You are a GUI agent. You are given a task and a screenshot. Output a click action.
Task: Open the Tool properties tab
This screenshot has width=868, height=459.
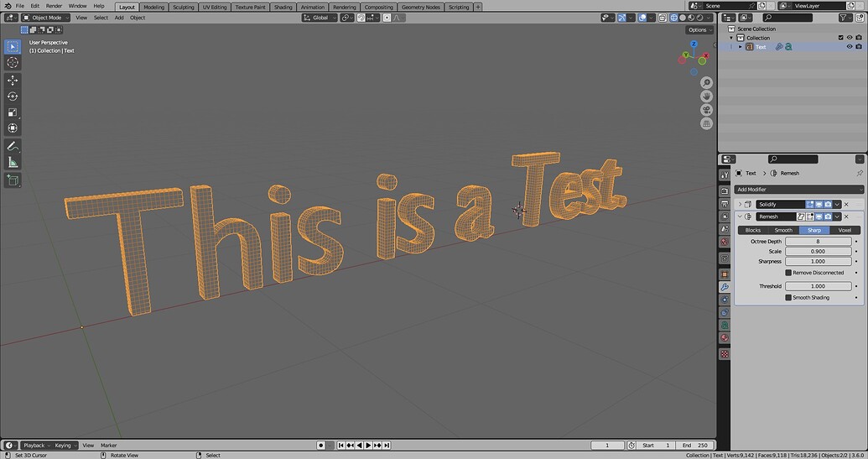[725, 175]
